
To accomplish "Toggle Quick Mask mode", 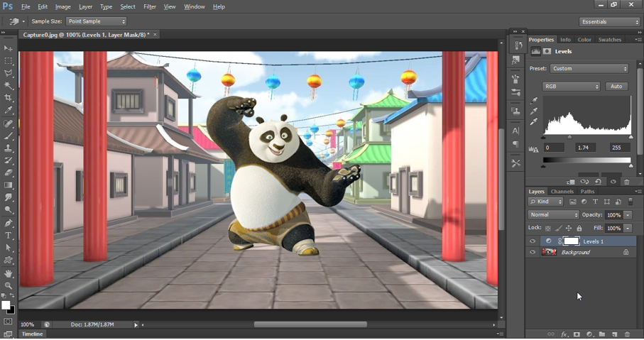I will click(9, 321).
